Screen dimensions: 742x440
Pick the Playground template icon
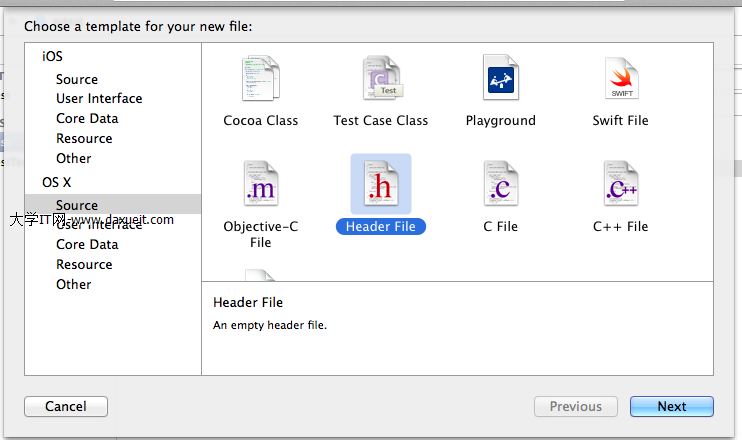pyautogui.click(x=501, y=80)
